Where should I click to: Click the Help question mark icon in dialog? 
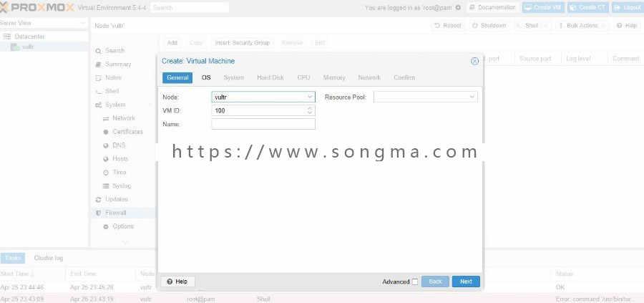pyautogui.click(x=170, y=282)
